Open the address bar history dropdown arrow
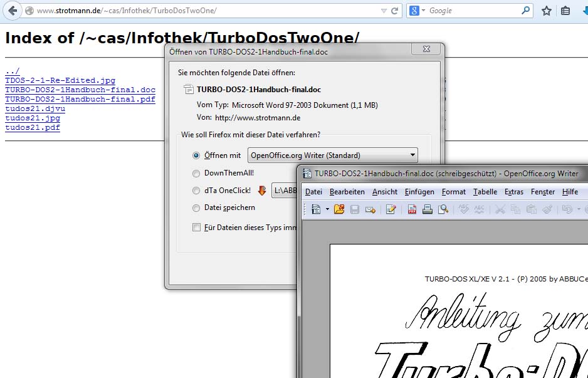The width and height of the screenshot is (588, 378). [x=384, y=11]
